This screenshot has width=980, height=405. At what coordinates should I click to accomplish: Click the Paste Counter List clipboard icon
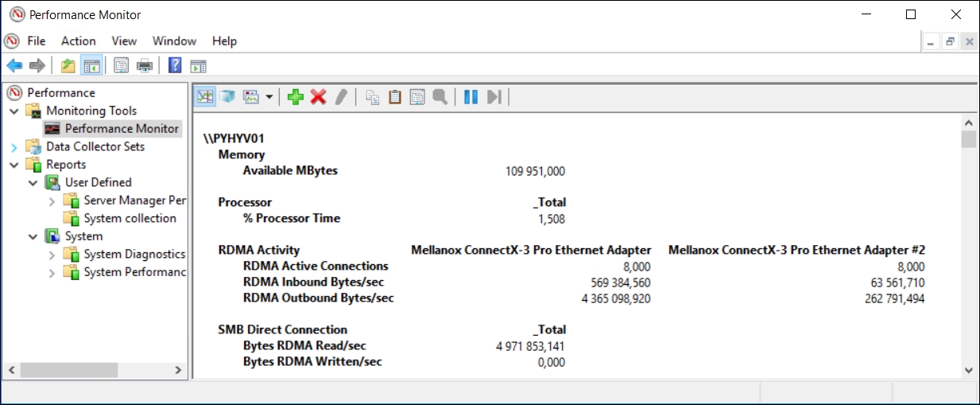(x=394, y=97)
